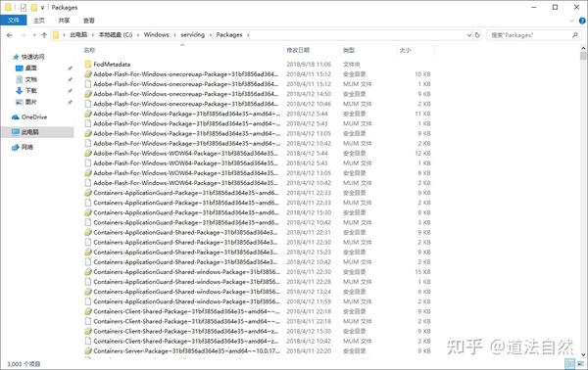Click the catalog icon of the 11 KB Adobe-Flash-For-Windows-Package file
This screenshot has width=588, height=370.
[88, 114]
